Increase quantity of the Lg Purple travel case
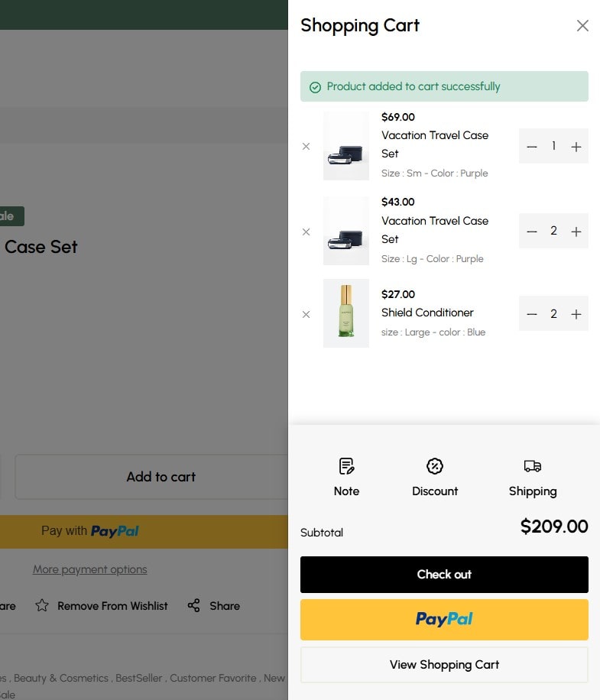Viewport: 600px width, 700px height. (576, 232)
